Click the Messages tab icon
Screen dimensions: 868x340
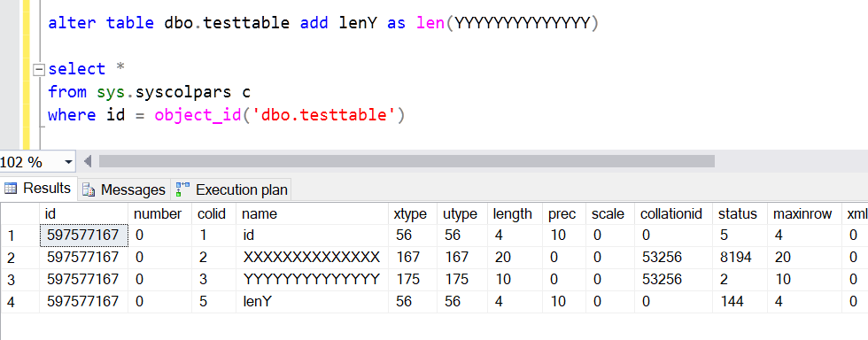click(89, 190)
